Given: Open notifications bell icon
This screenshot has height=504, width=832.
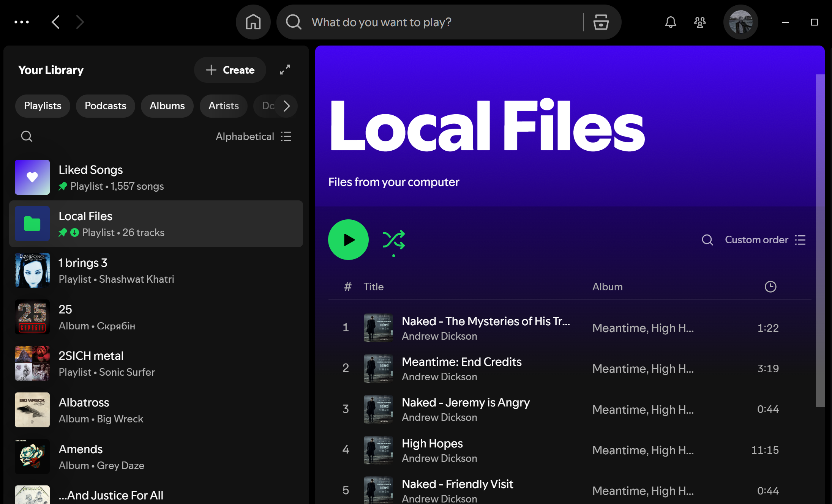Looking at the screenshot, I should point(671,22).
